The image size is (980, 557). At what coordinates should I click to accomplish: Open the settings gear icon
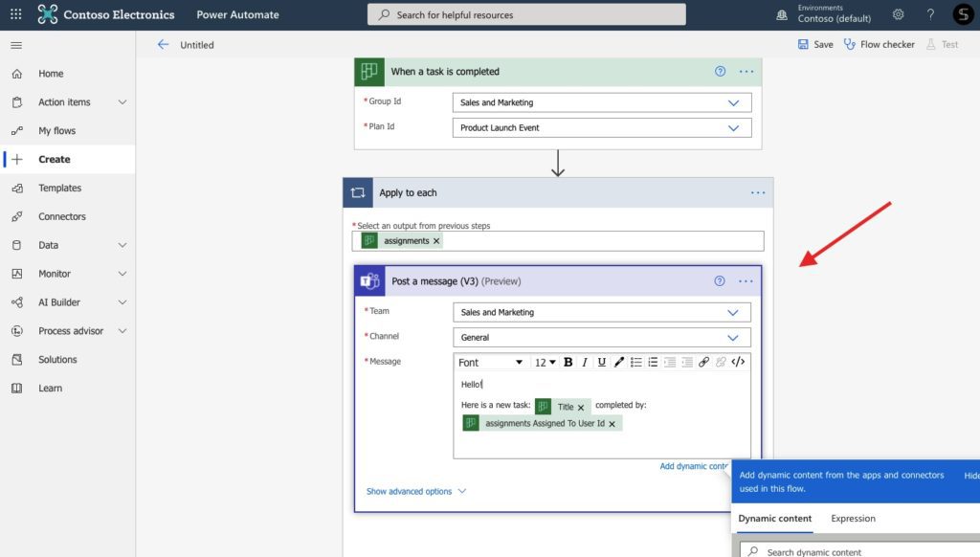click(898, 14)
